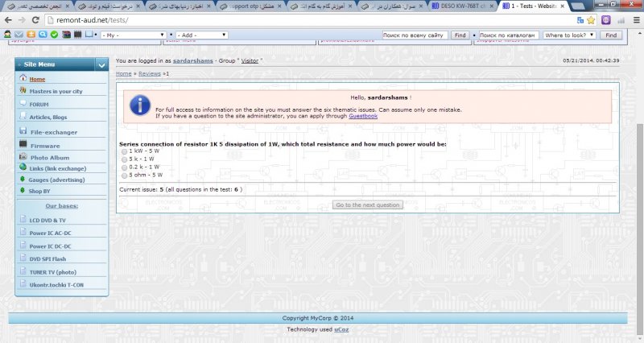The height and width of the screenshot is (343, 644).
Task: Click the striped film icon in site toolbar
Action: [66, 35]
